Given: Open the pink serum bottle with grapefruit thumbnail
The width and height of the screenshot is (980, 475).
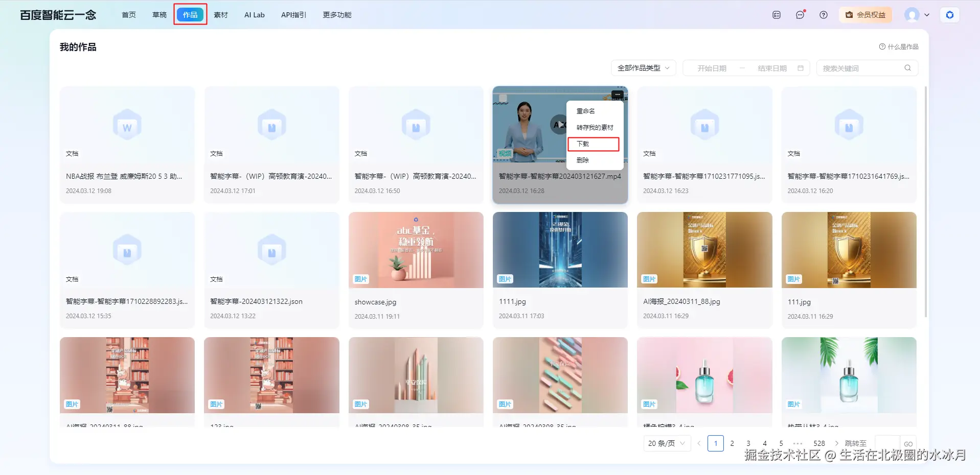Looking at the screenshot, I should [704, 375].
